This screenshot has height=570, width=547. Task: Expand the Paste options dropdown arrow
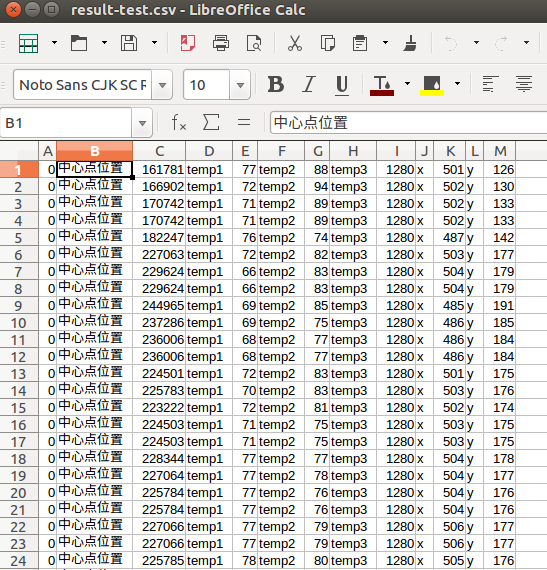[385, 43]
